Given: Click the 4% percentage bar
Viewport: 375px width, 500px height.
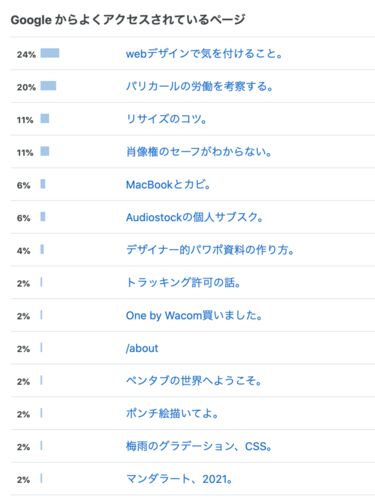Looking at the screenshot, I should point(42,249).
